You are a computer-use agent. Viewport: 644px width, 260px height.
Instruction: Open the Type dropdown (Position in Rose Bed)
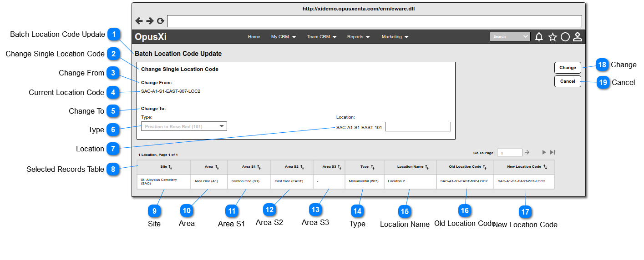184,126
